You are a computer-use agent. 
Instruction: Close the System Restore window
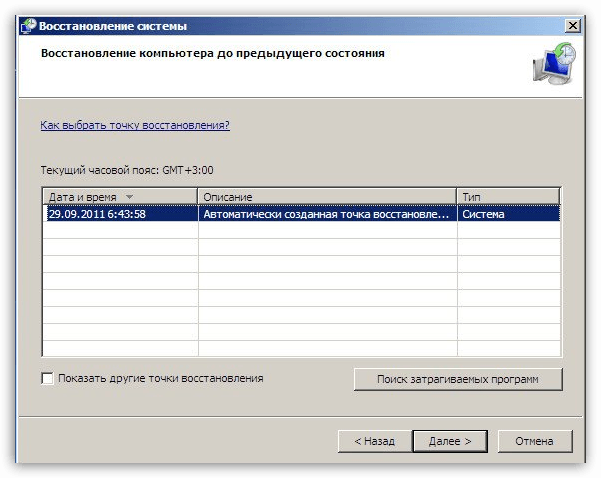pyautogui.click(x=572, y=26)
